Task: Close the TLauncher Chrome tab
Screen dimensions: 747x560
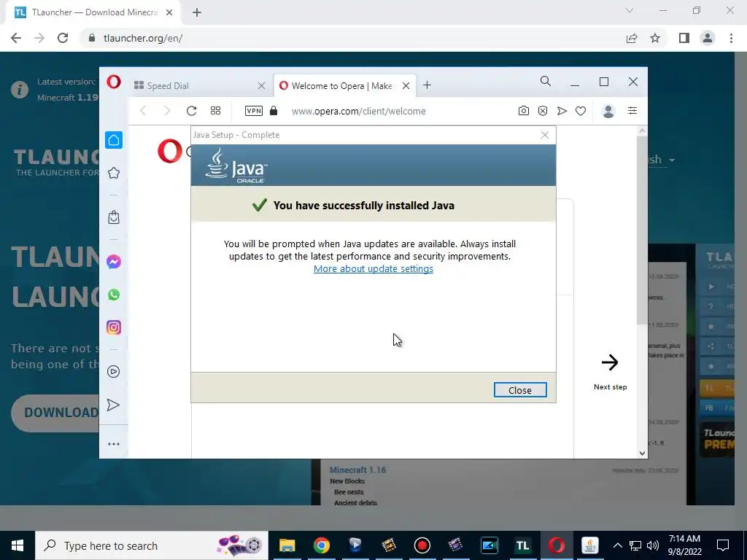Action: 169,12
